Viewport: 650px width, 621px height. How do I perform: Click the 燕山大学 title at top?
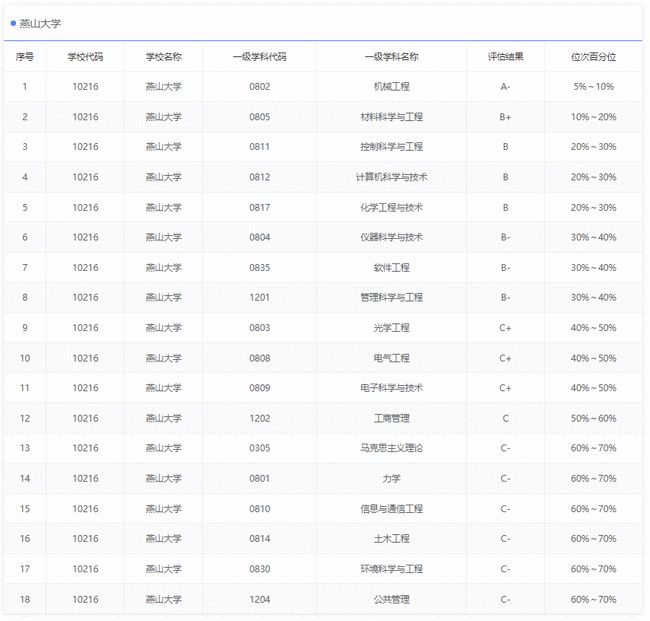point(40,24)
